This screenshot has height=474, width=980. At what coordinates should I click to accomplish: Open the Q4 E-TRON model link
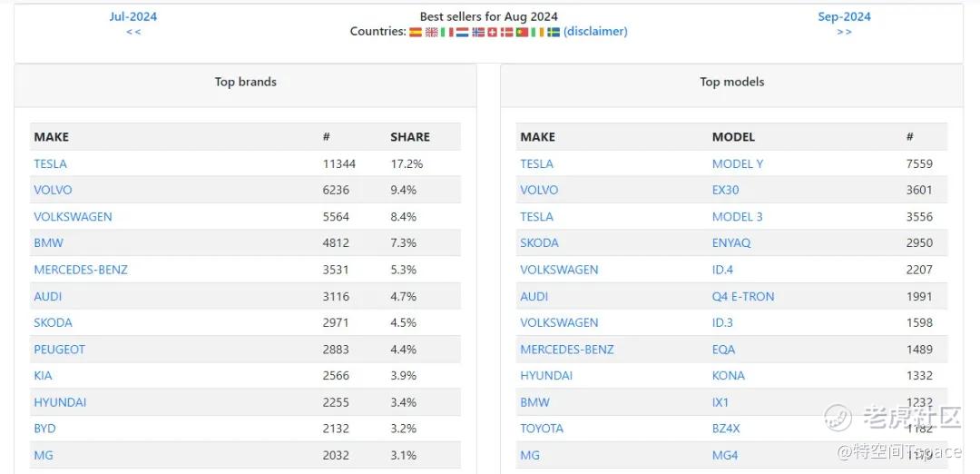pos(743,297)
